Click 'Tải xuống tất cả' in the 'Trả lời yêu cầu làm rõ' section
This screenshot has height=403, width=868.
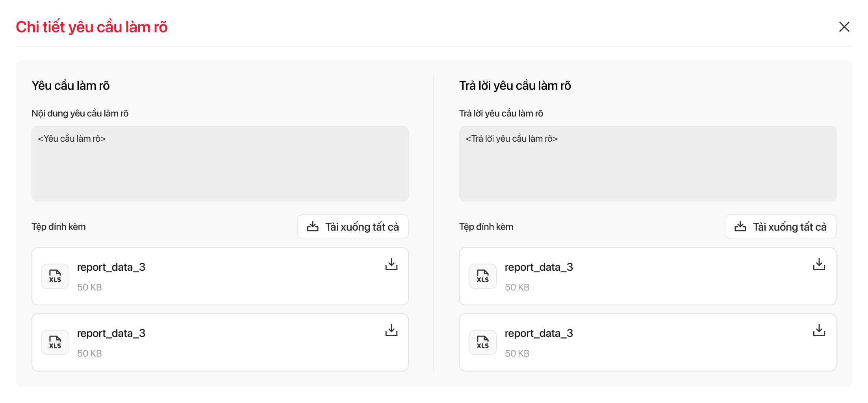pos(780,227)
